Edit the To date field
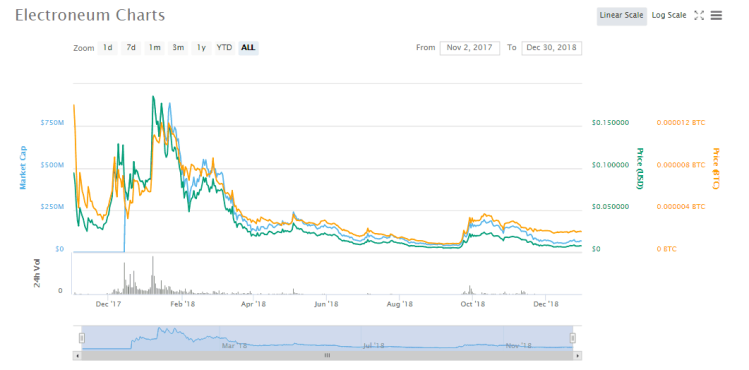This screenshot has width=749, height=370. coord(552,48)
